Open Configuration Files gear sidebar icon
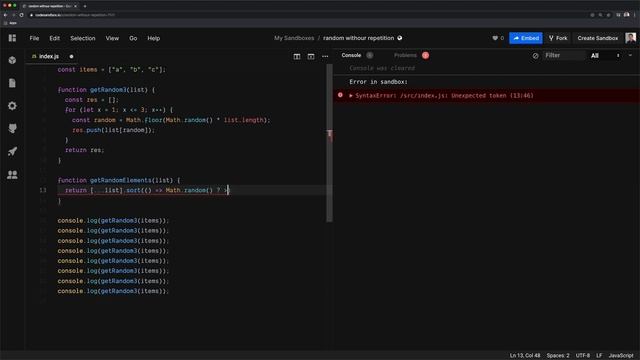This screenshot has height=360, width=640. pyautogui.click(x=12, y=106)
